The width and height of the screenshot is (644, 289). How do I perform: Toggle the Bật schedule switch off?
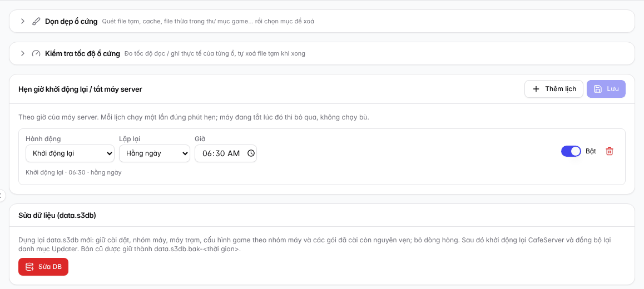[x=571, y=151]
